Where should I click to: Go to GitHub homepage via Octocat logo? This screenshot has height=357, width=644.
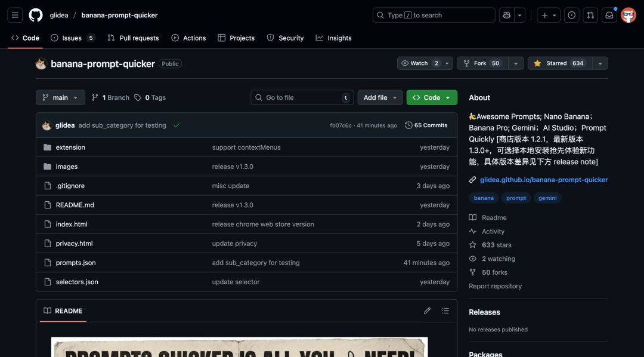36,15
